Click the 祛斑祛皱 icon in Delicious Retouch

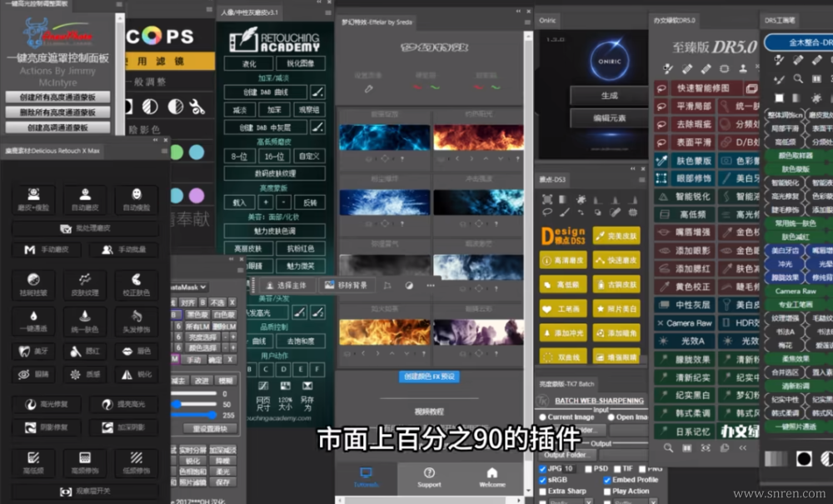coord(33,279)
